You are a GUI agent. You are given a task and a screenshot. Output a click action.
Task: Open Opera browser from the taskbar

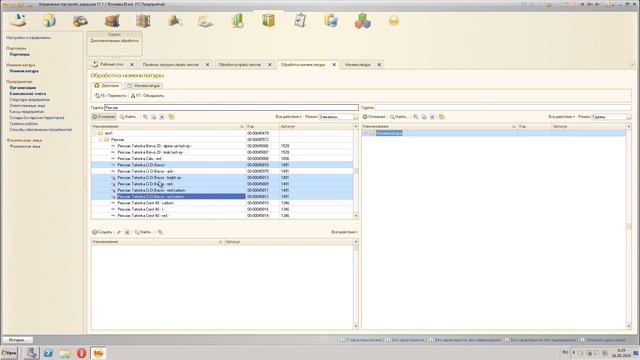pos(81,353)
